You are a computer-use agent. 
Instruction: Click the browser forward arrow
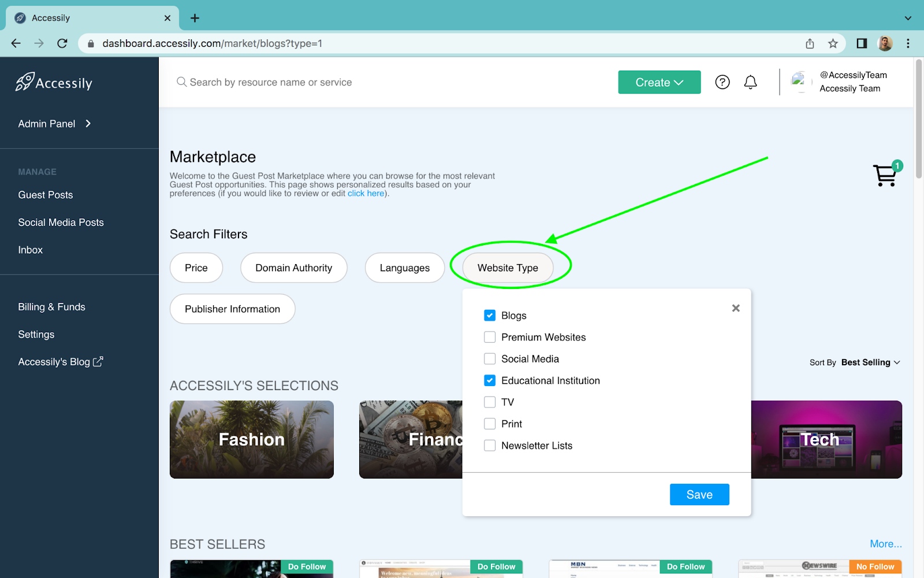tap(39, 43)
